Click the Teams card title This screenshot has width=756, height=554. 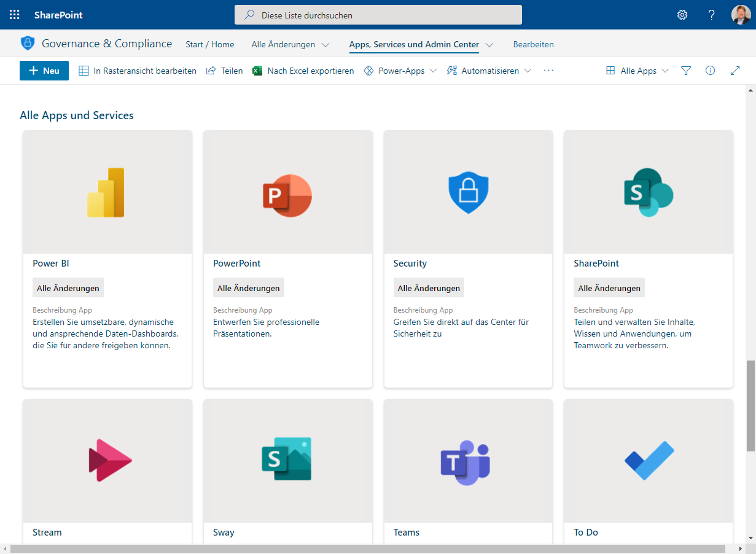407,533
